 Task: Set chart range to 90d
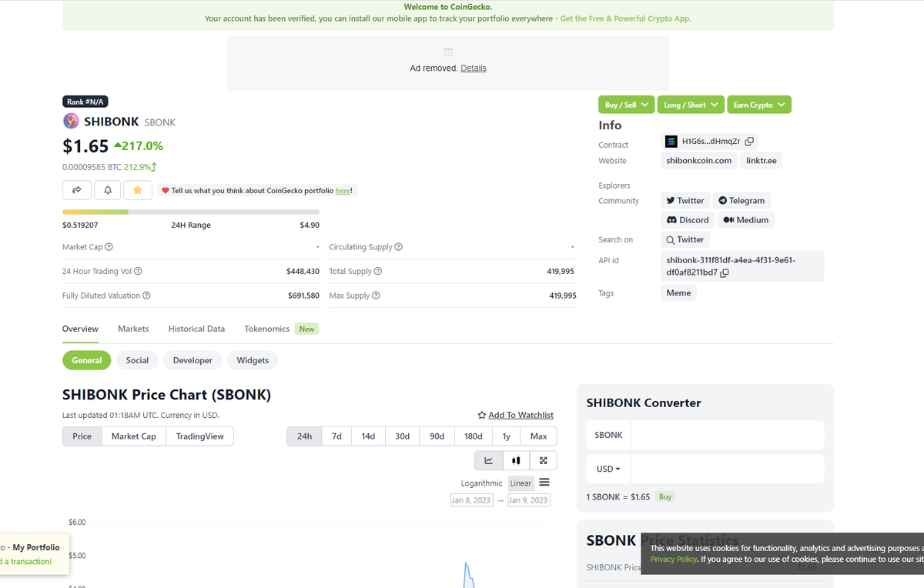[x=437, y=436]
